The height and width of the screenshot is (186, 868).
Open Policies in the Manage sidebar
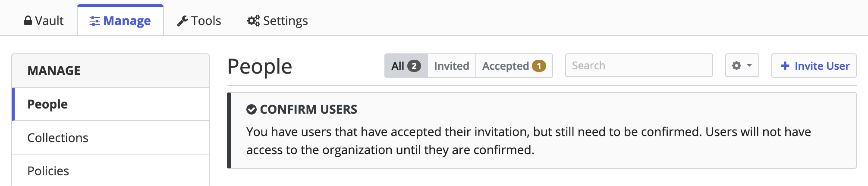[x=110, y=171]
